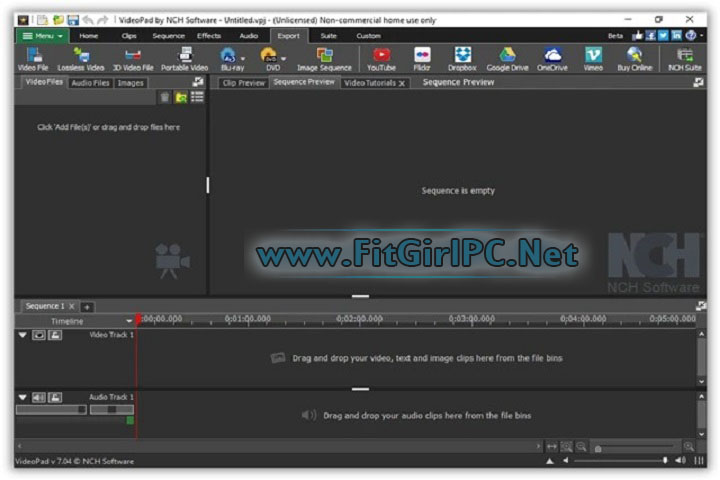Click the YouTube export icon
The height and width of the screenshot is (480, 720).
pyautogui.click(x=381, y=58)
